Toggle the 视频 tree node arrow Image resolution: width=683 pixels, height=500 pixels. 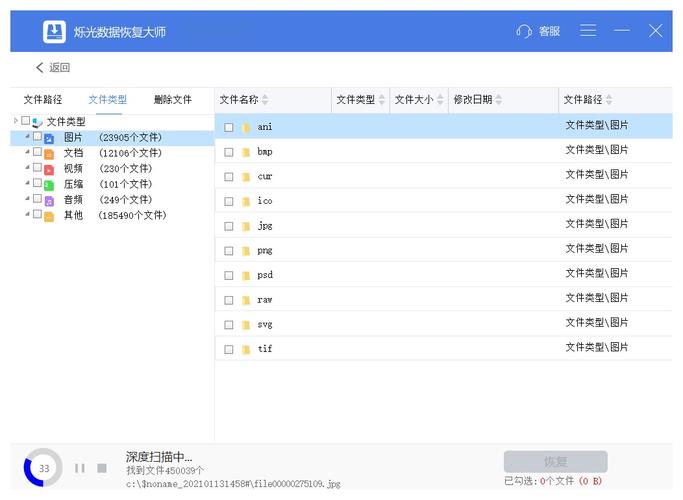27,167
